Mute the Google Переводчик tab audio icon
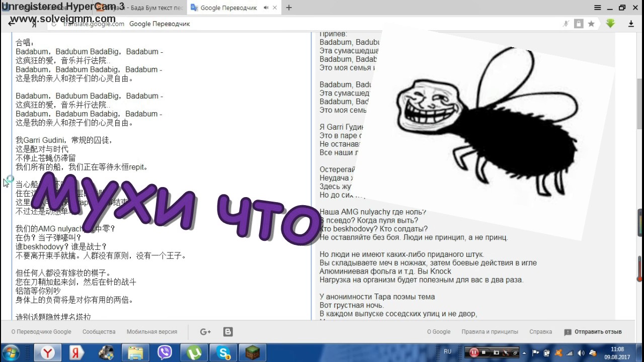Viewport: 644px width, 362px height. pyautogui.click(x=266, y=8)
